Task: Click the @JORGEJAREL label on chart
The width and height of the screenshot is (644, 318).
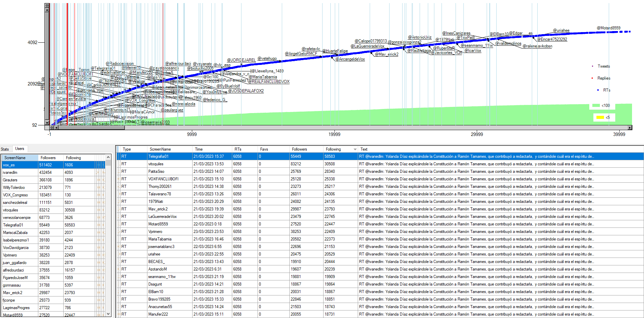Action: (241, 60)
